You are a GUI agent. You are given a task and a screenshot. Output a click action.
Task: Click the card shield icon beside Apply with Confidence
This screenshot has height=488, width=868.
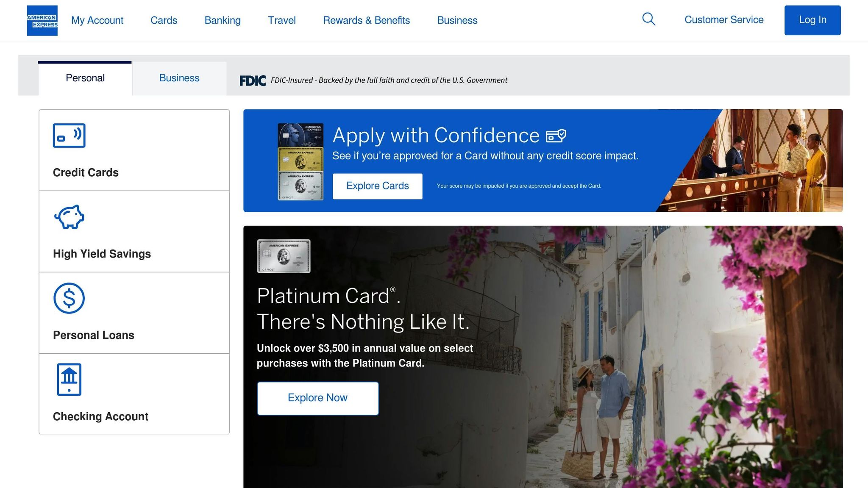[x=556, y=136]
